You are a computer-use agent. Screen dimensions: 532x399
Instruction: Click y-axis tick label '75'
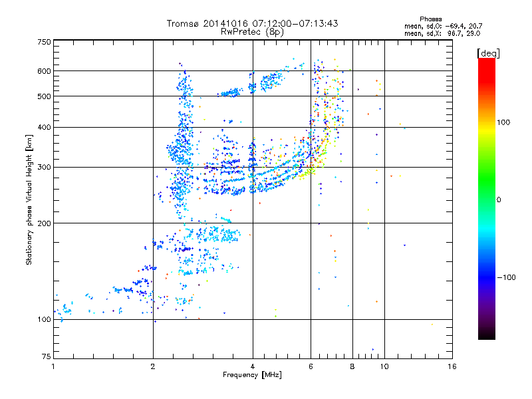47,356
